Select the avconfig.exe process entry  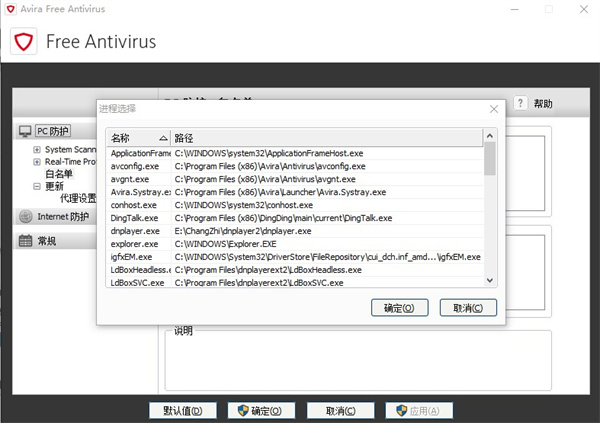point(134,166)
